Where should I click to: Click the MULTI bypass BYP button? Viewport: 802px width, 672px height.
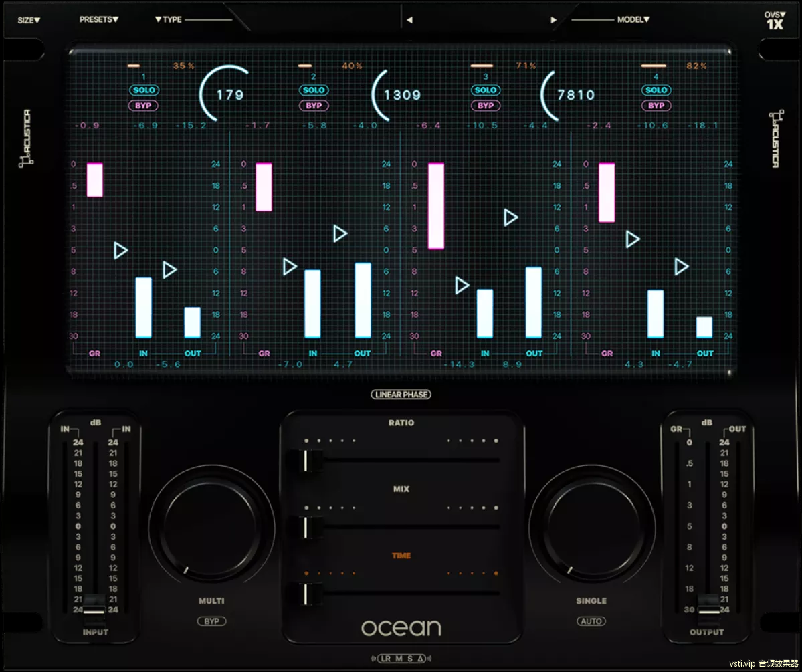tap(211, 621)
